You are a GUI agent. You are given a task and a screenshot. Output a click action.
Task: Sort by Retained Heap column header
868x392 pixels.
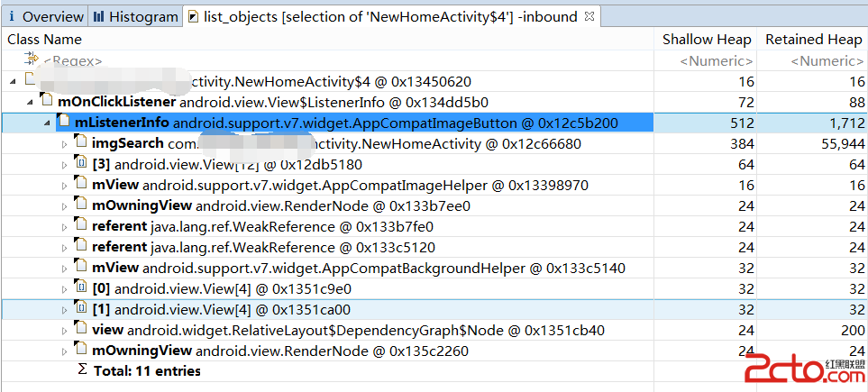coord(813,40)
